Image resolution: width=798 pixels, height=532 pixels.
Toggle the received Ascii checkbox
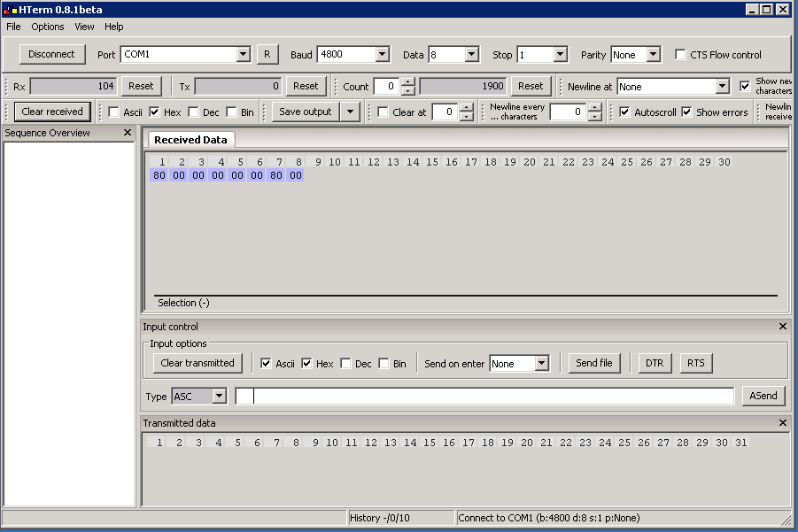click(113, 112)
